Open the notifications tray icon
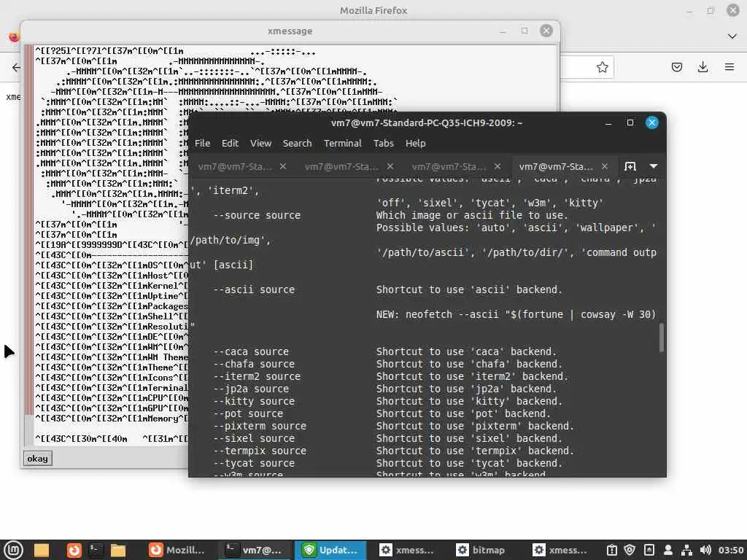747x560 pixels. pos(649,551)
